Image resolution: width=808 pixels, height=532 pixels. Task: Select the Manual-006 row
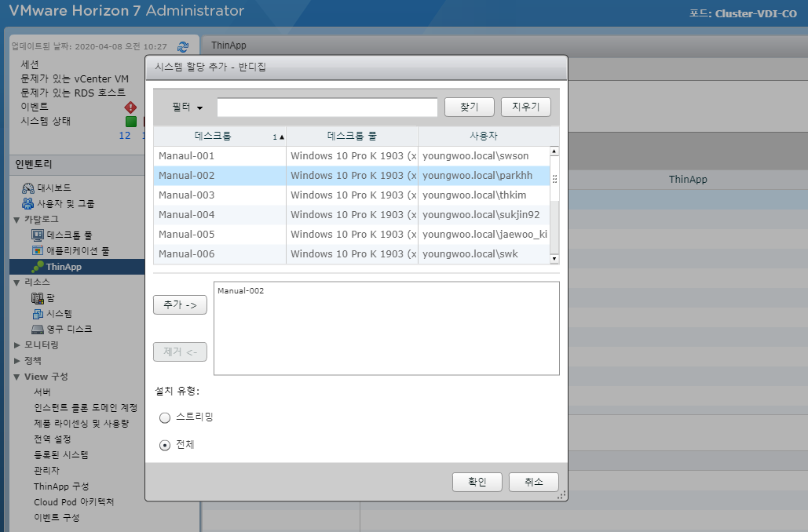tap(352, 254)
